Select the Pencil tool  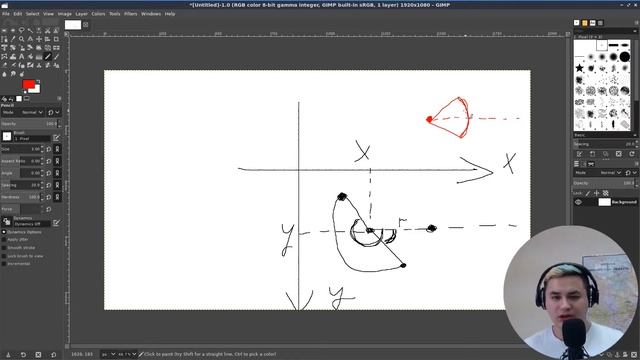[47, 56]
